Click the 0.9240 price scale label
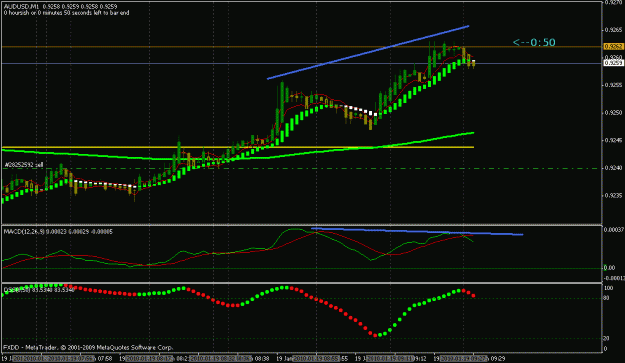 (x=613, y=168)
